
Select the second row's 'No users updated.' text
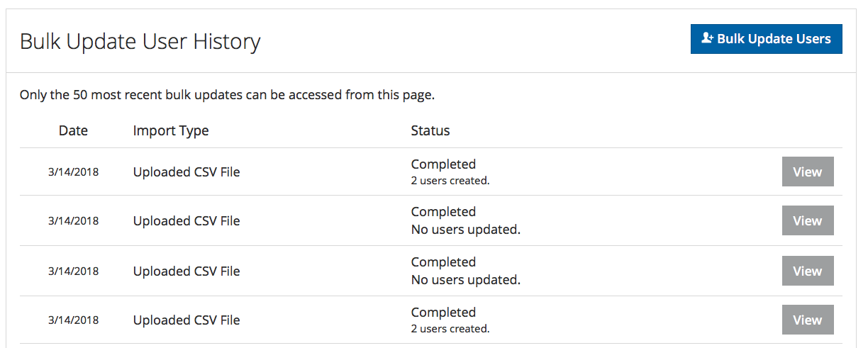coord(466,230)
